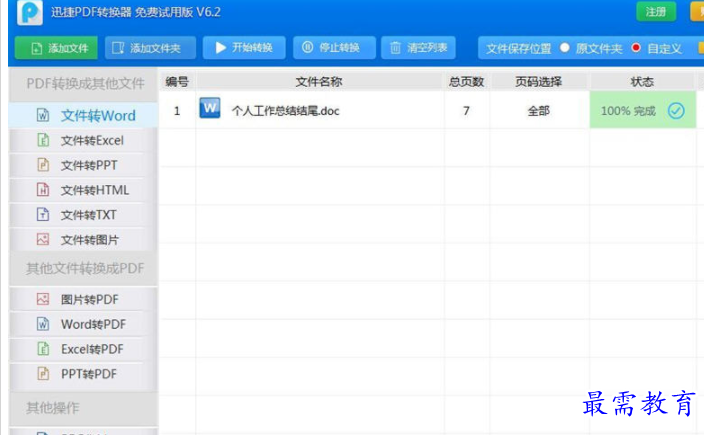
Task: Choose Excel转PDF conversion option
Action: tap(84, 349)
